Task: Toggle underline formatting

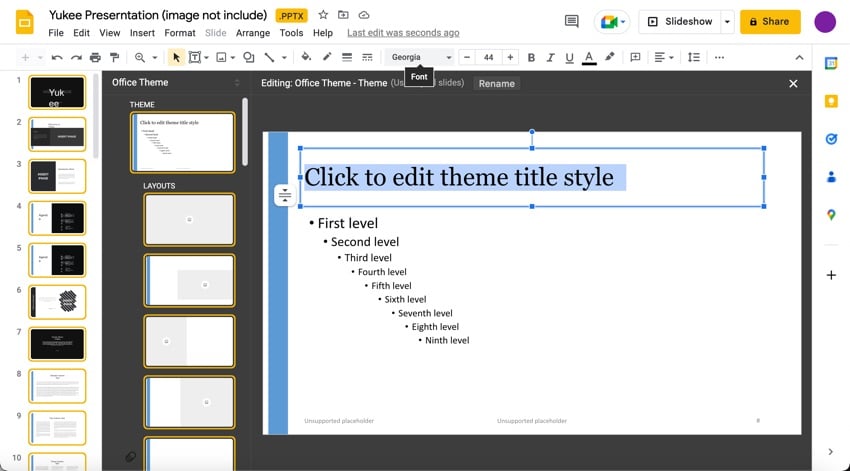Action: click(x=568, y=58)
